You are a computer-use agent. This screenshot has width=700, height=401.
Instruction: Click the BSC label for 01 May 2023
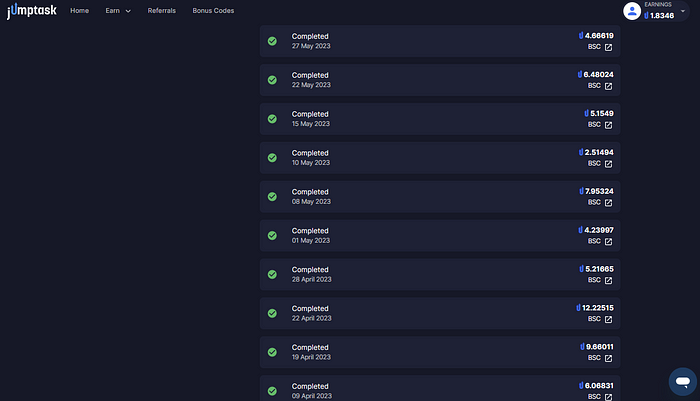pyautogui.click(x=594, y=241)
